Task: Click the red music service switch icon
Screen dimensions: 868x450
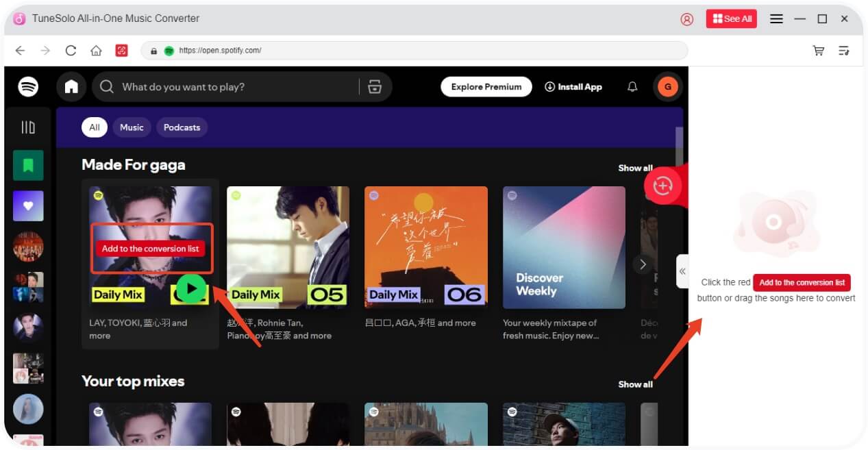Action: (121, 51)
